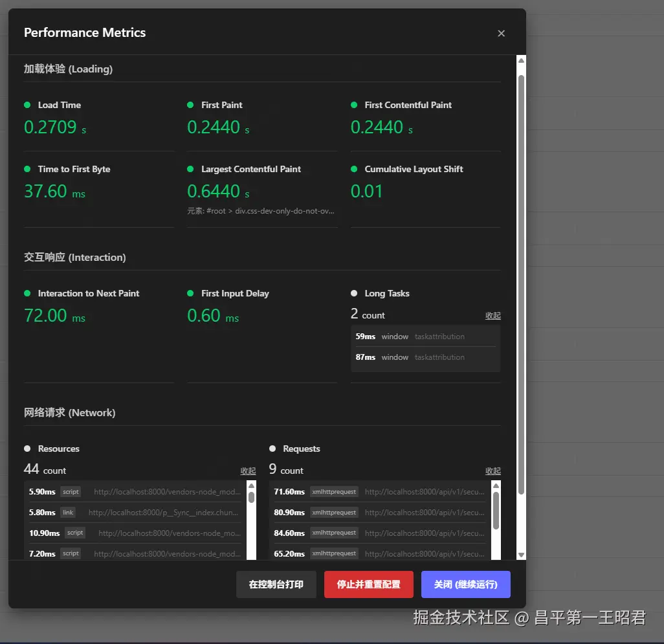Select the 80.90ms xmlhttprequest row
Image resolution: width=664 pixels, height=644 pixels.
click(x=379, y=513)
